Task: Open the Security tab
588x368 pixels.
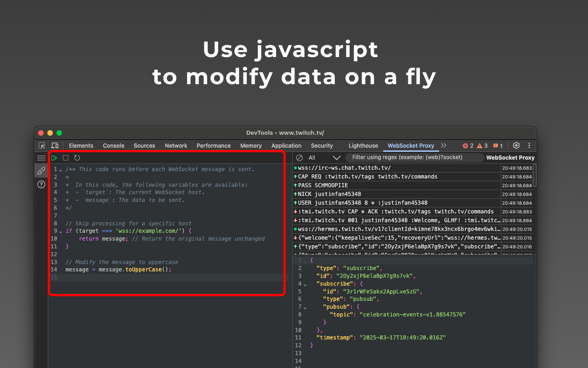Action: pyautogui.click(x=322, y=146)
